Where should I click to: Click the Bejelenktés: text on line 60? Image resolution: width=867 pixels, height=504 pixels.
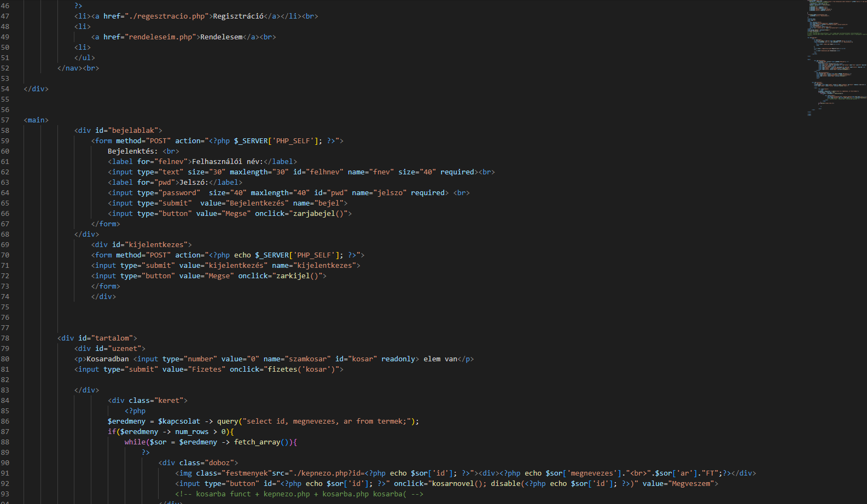coord(133,151)
